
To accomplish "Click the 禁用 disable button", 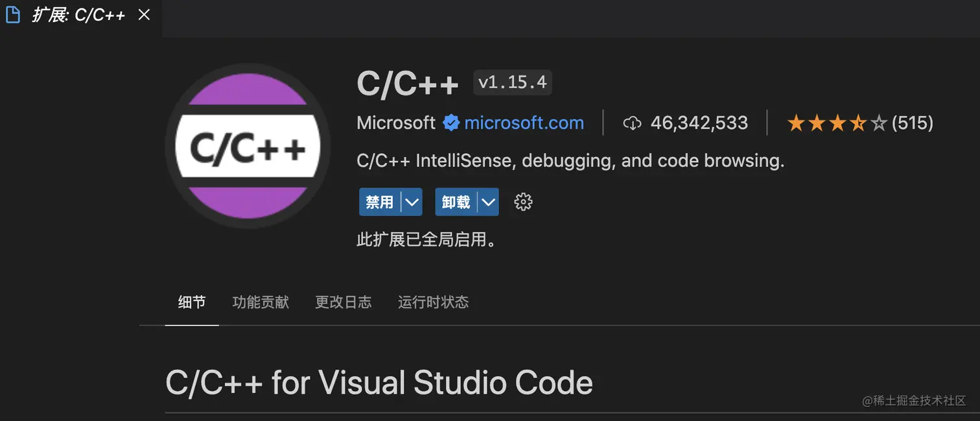I will pyautogui.click(x=380, y=202).
